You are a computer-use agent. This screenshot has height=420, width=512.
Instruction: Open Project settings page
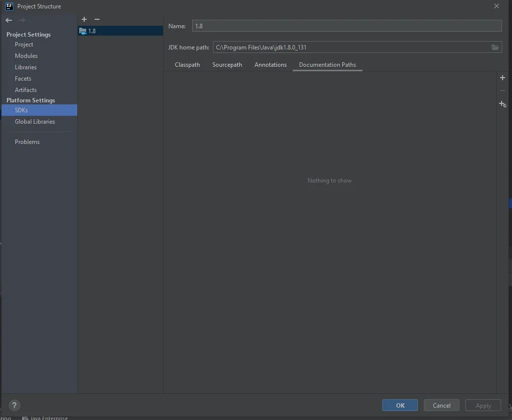(x=24, y=45)
